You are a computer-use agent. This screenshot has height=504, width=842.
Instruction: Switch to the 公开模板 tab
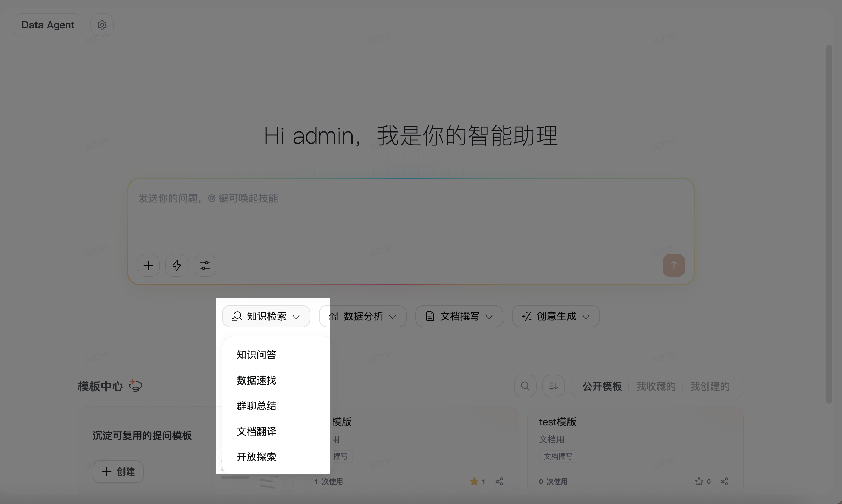point(602,386)
